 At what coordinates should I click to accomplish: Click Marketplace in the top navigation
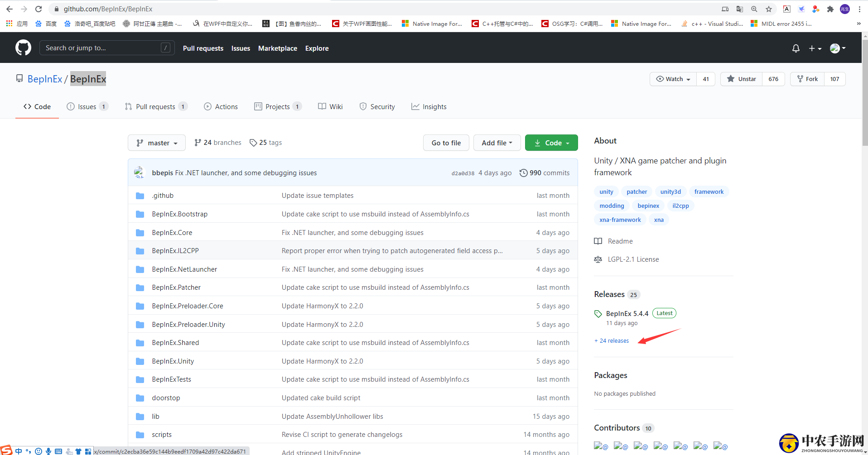278,48
